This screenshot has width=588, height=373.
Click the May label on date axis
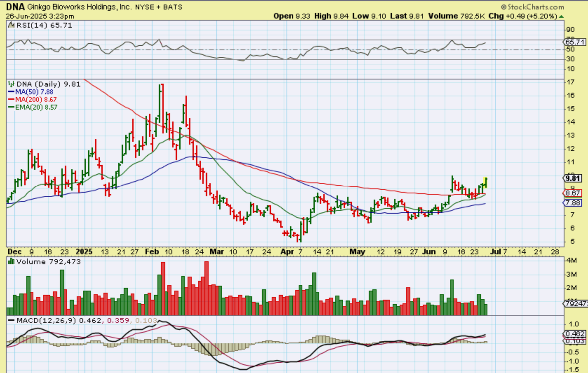(357, 252)
